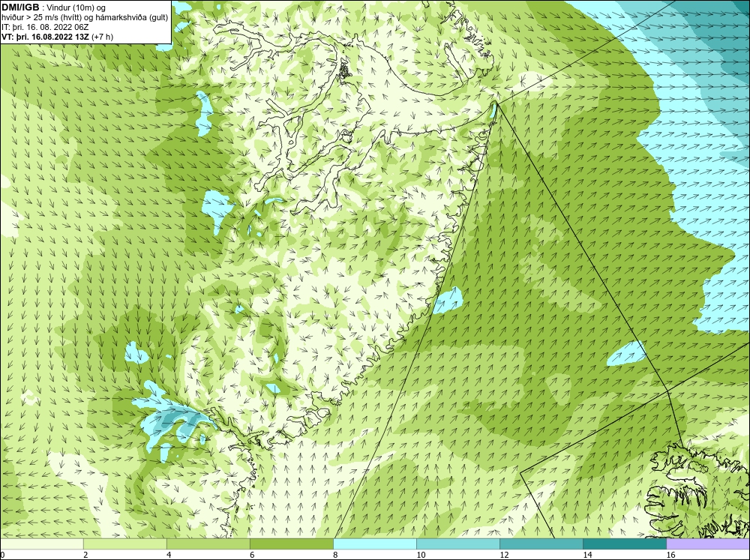This screenshot has width=750, height=560.
Task: Click the 4–6 m/s green legend swatch
Action: point(208,544)
